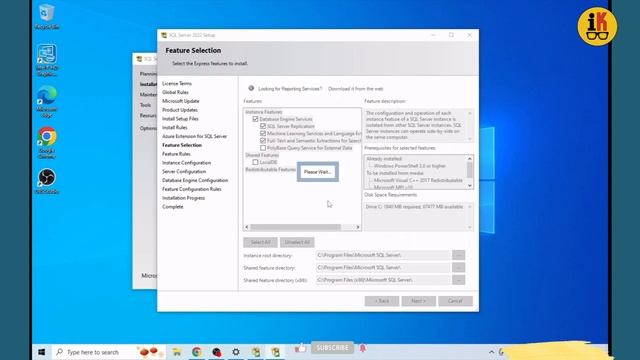Viewport: 640px width, 360px height.
Task: Click the Shared feature directory field
Action: [x=382, y=267]
